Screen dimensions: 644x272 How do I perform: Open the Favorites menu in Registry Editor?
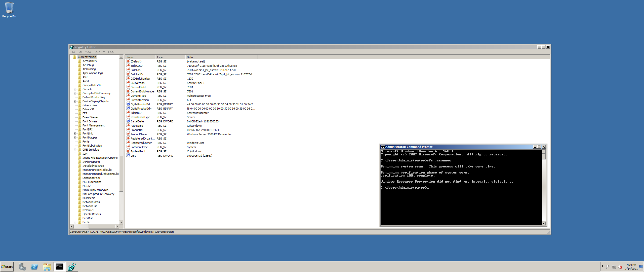coord(100,52)
